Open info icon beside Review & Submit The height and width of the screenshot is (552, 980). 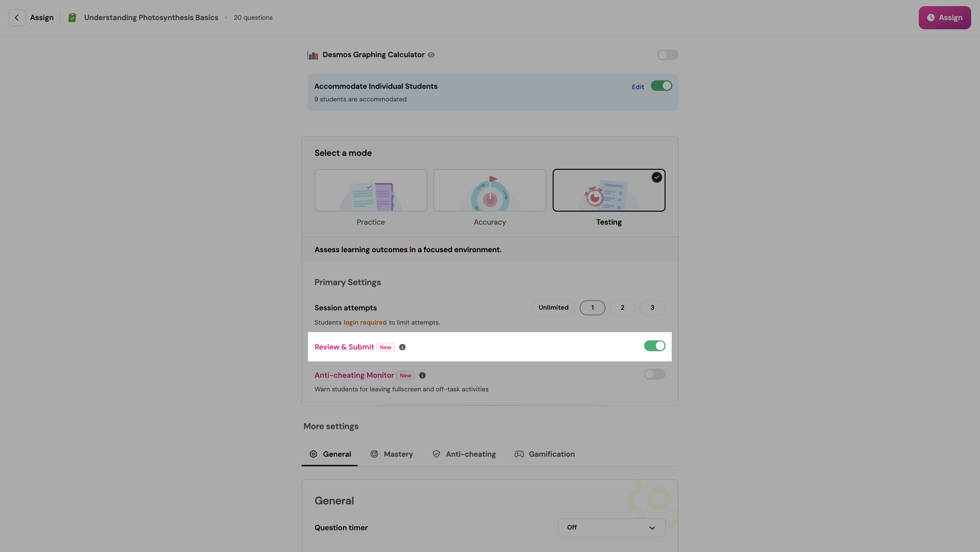point(402,347)
